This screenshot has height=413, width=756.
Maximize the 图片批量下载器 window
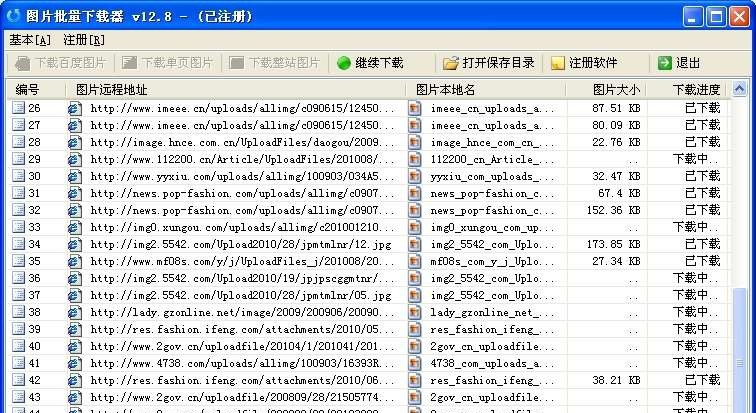coord(716,17)
